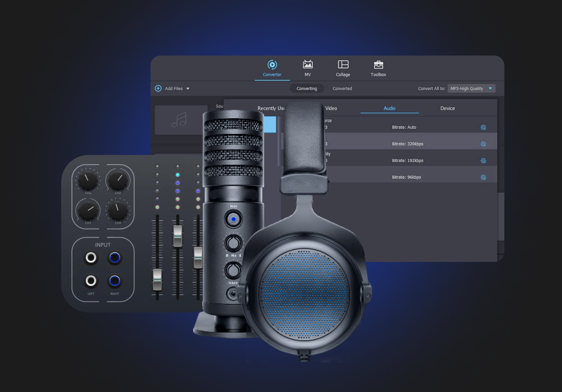Image resolution: width=562 pixels, height=392 pixels.
Task: Select the Bitrate 320kbps preset row
Action: [x=407, y=144]
